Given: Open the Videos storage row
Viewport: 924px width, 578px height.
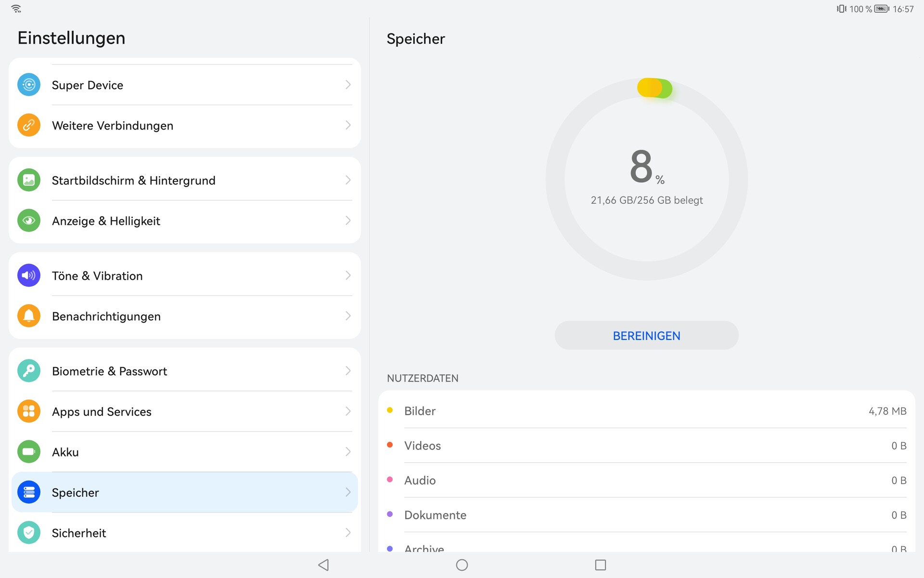Looking at the screenshot, I should 646,446.
